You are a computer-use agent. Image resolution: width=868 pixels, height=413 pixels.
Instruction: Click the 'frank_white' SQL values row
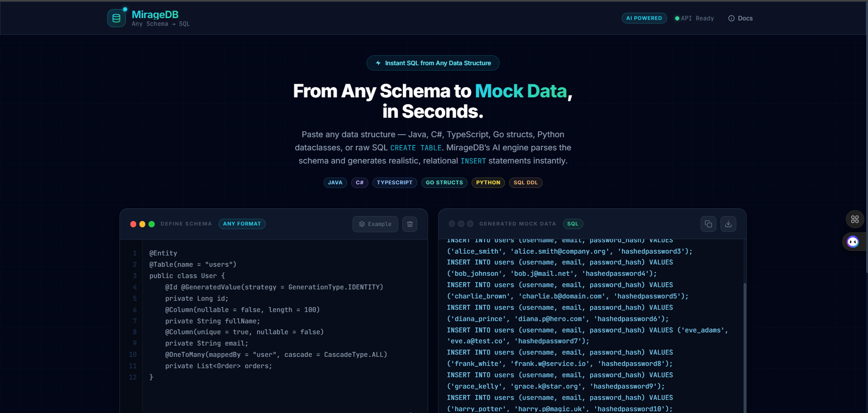(x=560, y=364)
